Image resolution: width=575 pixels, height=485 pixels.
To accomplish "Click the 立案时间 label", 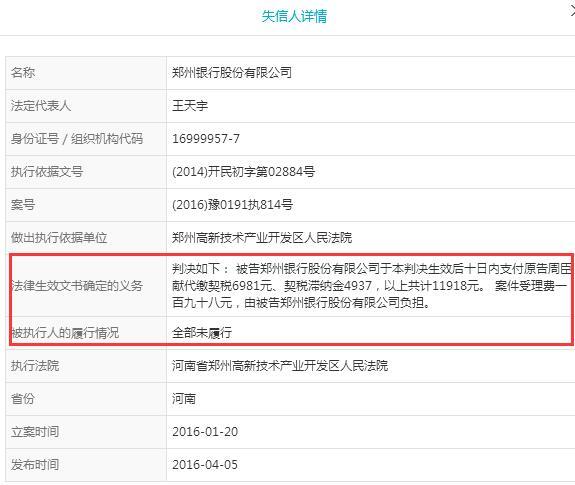I will click(35, 431).
